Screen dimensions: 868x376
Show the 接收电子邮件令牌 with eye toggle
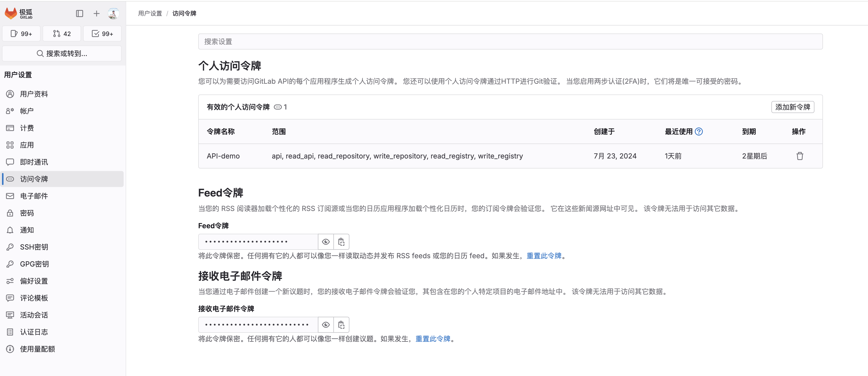(x=325, y=324)
